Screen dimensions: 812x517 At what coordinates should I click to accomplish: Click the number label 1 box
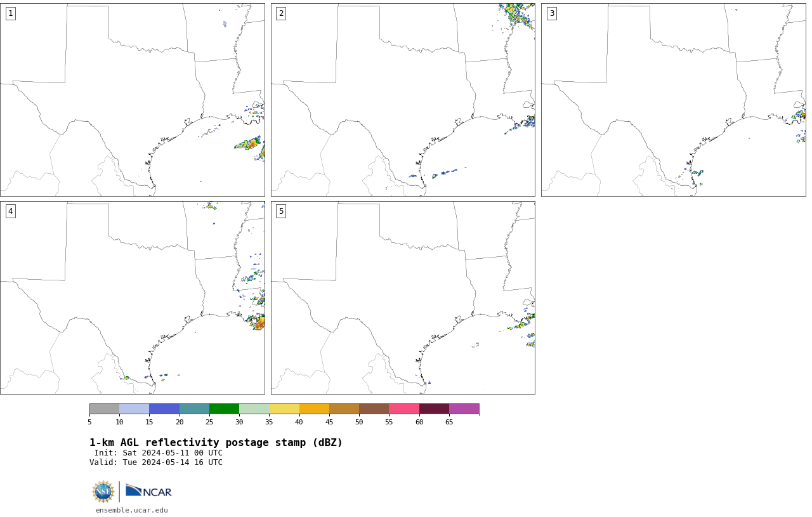click(10, 13)
